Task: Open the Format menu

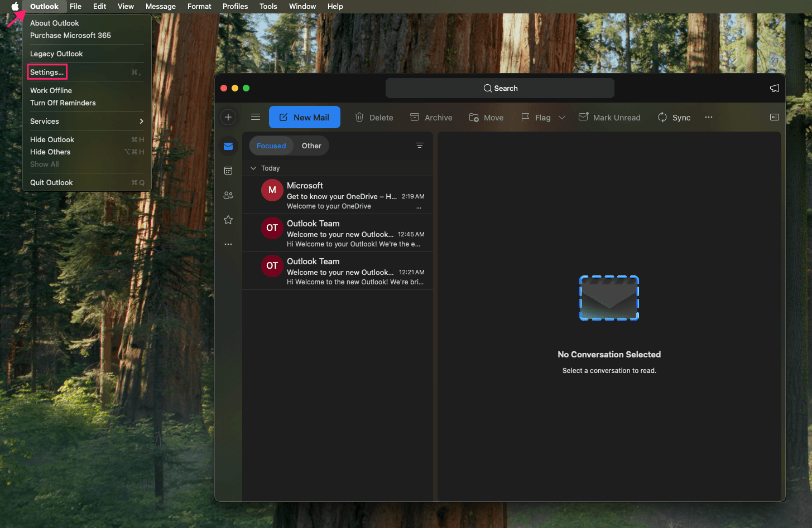Action: pyautogui.click(x=199, y=6)
